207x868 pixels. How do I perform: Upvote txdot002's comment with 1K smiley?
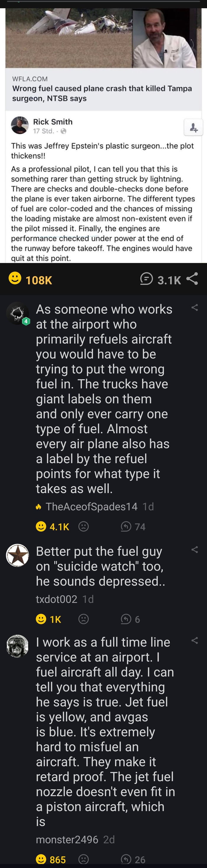[x=41, y=619]
